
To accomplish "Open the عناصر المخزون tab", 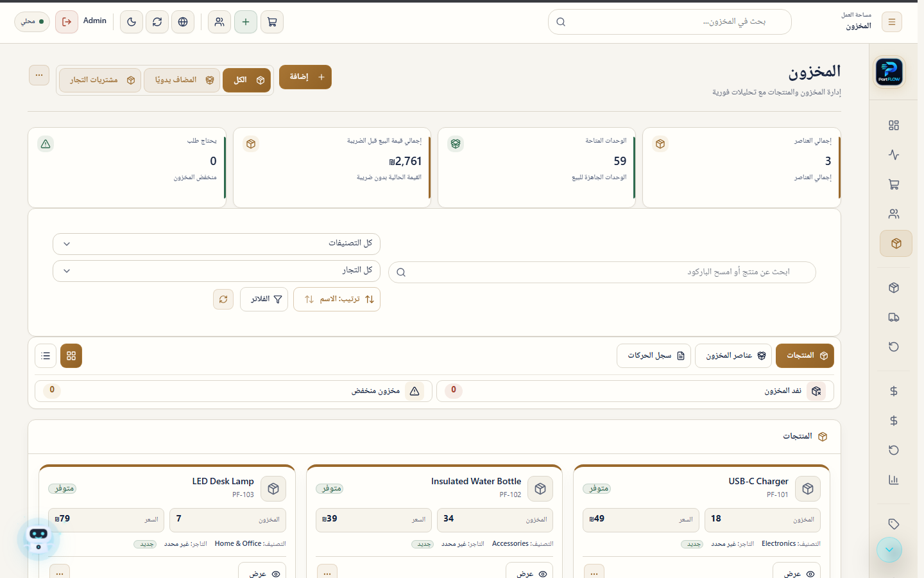I will click(733, 356).
